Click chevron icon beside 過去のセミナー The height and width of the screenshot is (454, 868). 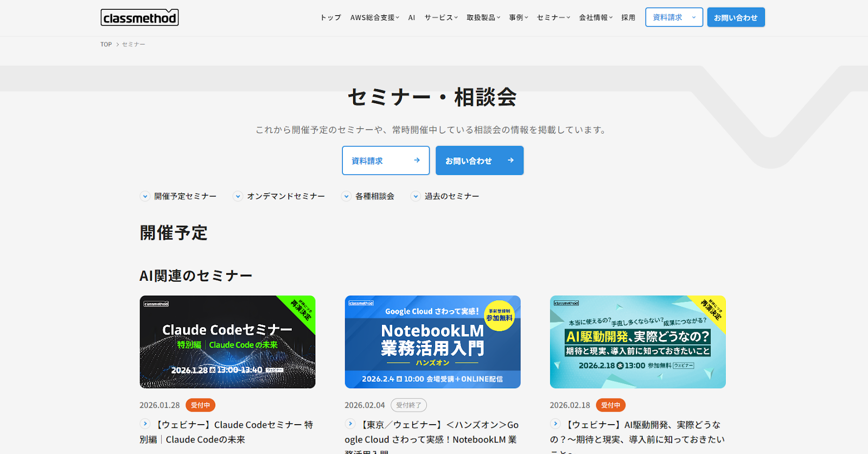pos(416,196)
